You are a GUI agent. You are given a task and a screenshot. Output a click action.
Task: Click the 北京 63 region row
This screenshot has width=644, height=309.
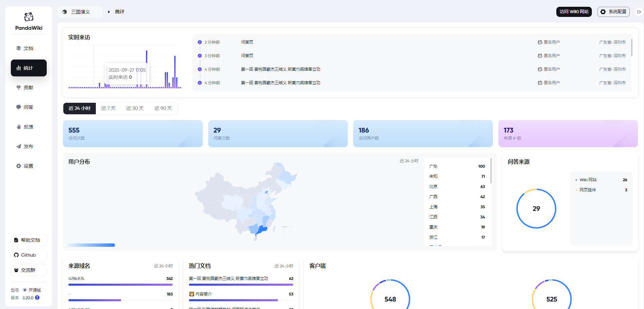click(x=457, y=187)
